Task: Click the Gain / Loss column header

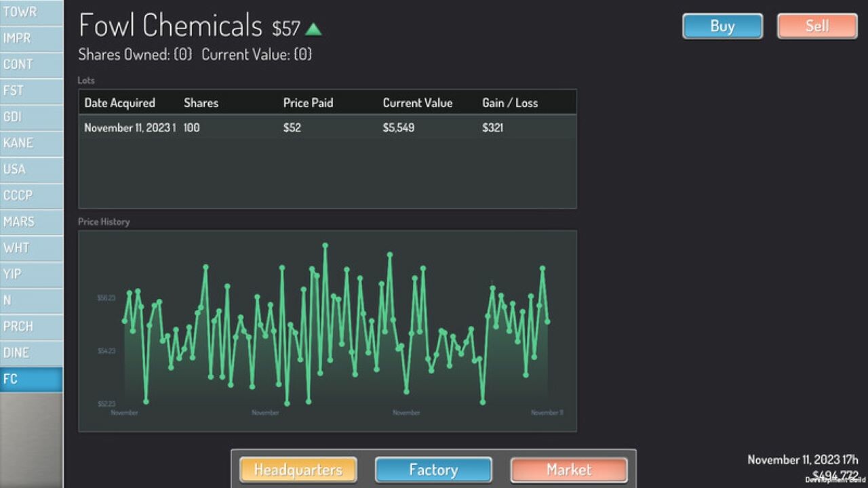Action: [510, 103]
